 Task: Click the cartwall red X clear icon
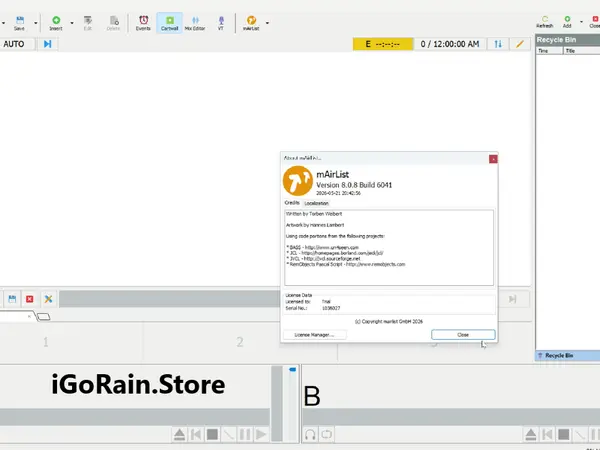pyautogui.click(x=30, y=299)
